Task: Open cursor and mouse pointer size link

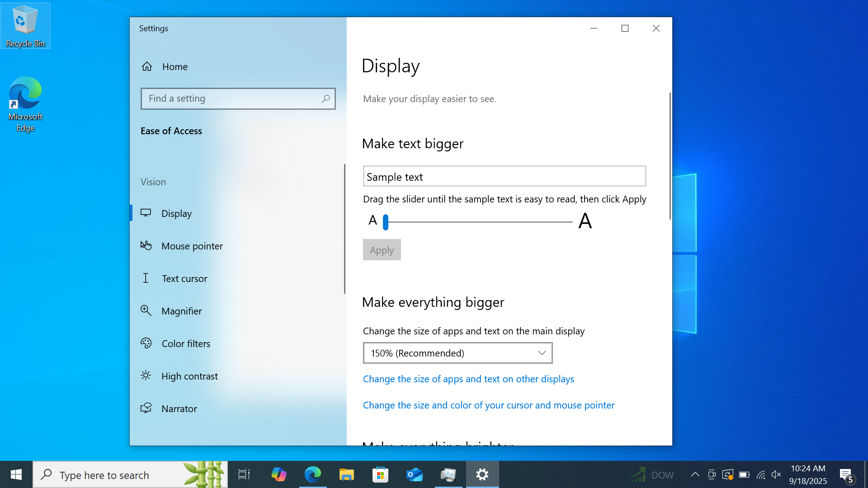Action: pos(489,405)
